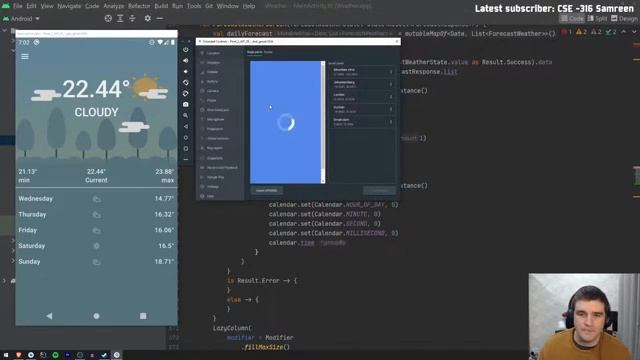Screen dimensions: 640x360
Task: Click the Saturday forecast row
Action: pyautogui.click(x=96, y=246)
